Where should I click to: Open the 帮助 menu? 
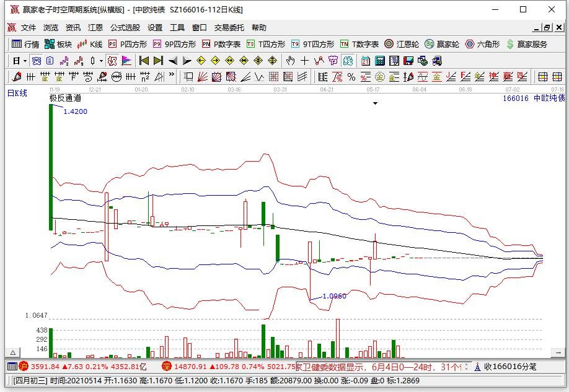(x=259, y=28)
